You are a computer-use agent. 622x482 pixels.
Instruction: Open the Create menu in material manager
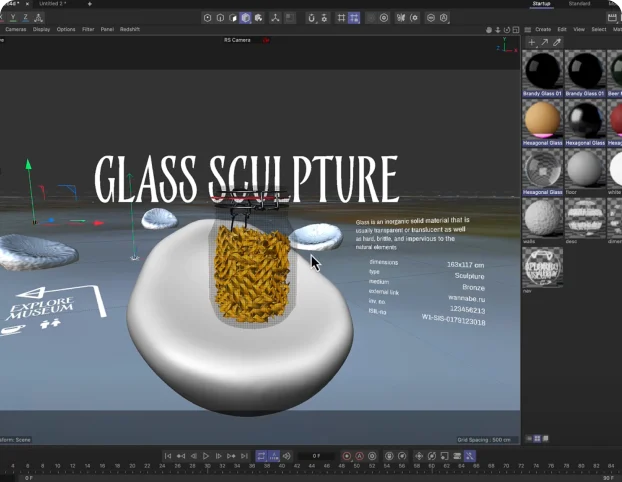coord(543,29)
